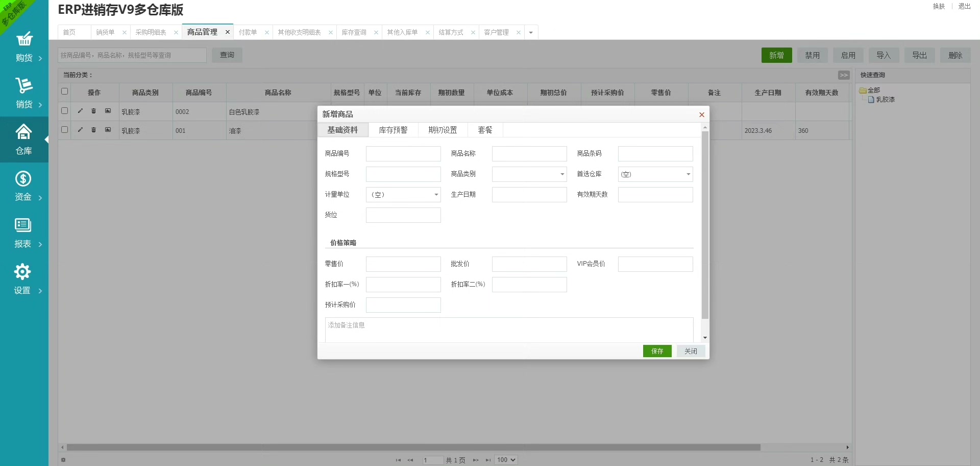Click the 商品名称 input field in dialog
Viewport: 980px width, 466px height.
[529, 154]
